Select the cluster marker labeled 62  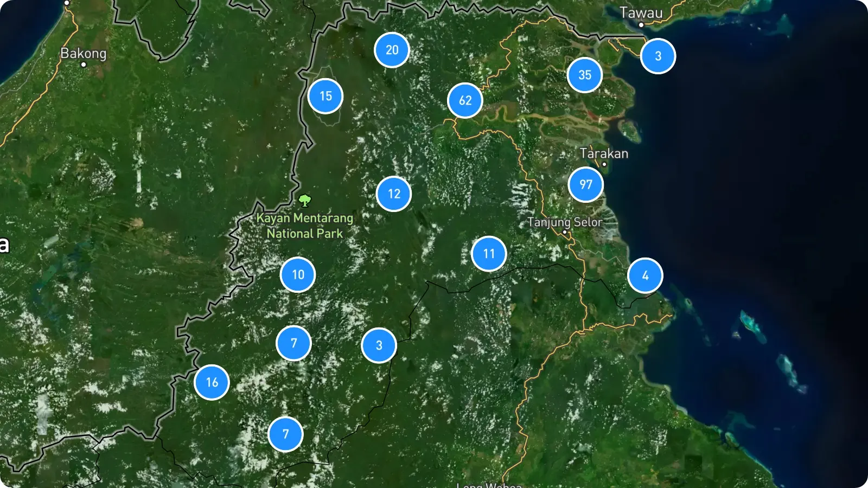point(465,100)
